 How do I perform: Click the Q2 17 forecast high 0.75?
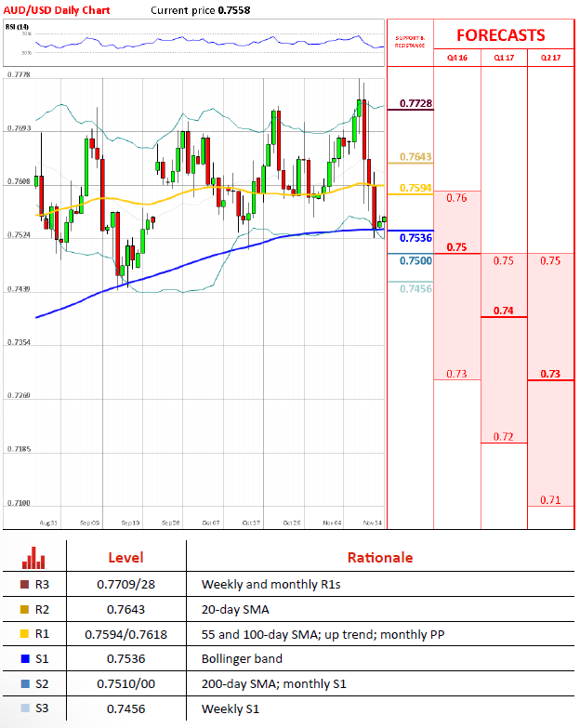pyautogui.click(x=550, y=260)
